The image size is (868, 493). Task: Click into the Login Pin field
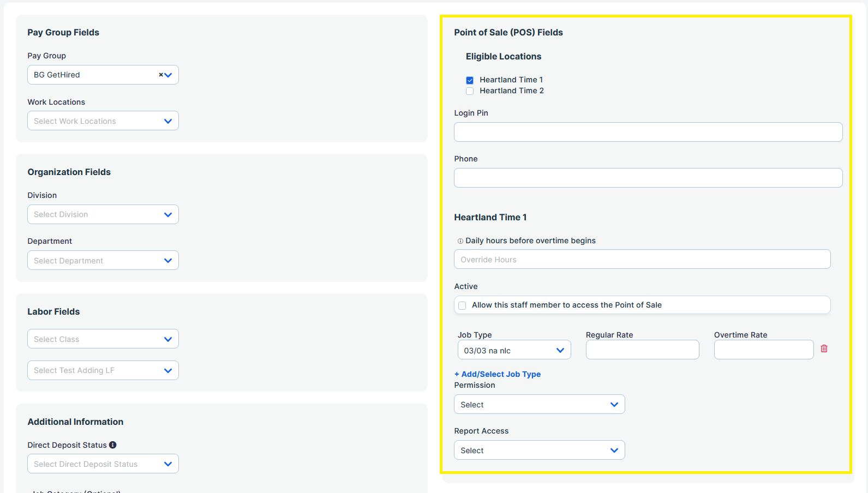648,132
